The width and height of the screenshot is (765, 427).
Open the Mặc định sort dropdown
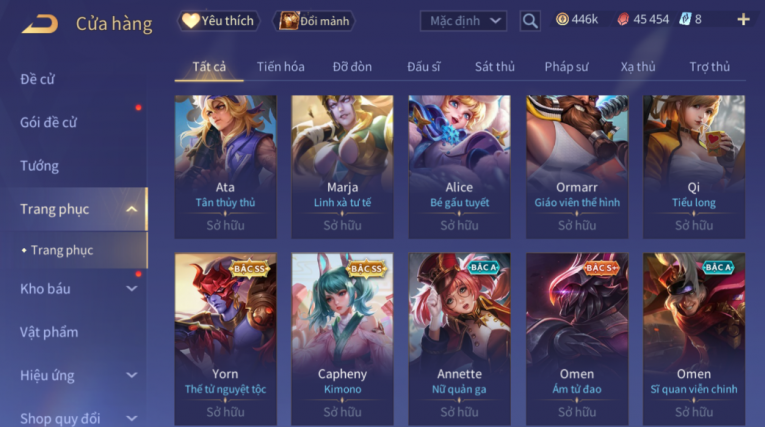(463, 21)
